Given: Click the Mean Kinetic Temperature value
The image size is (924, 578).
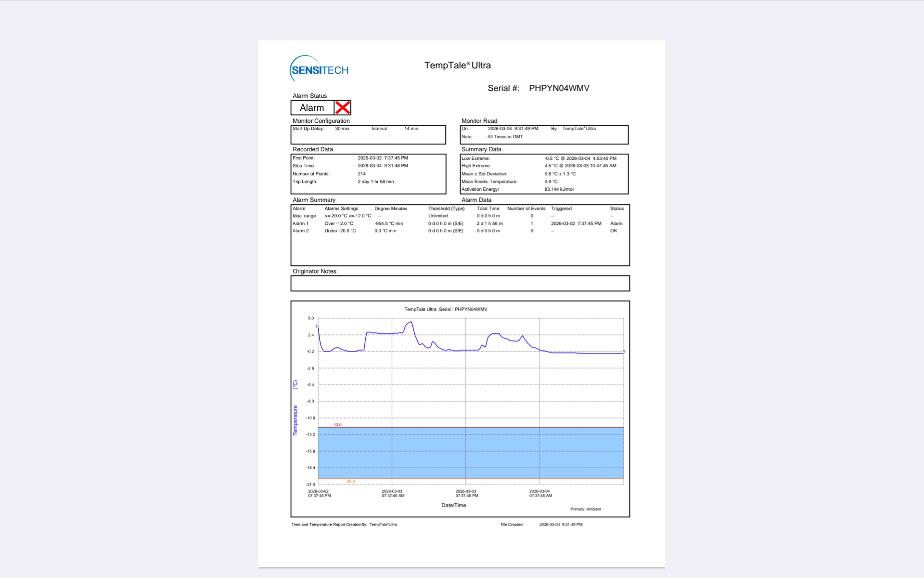Looking at the screenshot, I should click(551, 182).
